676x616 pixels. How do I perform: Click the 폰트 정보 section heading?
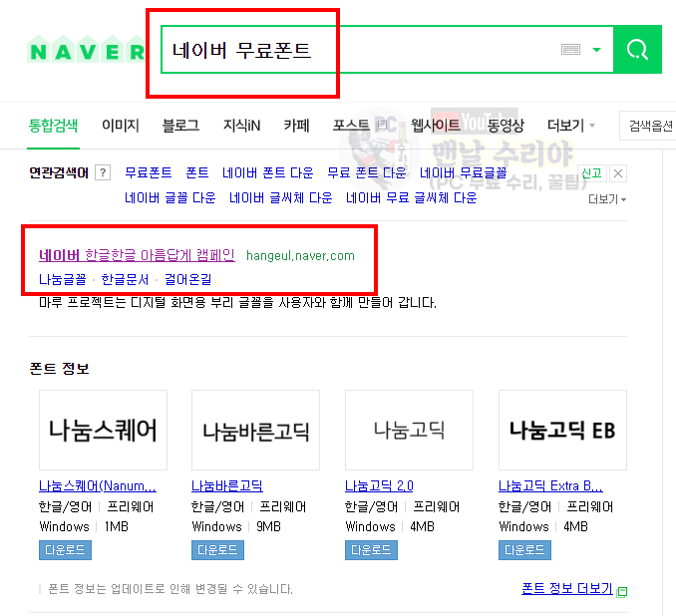point(59,369)
